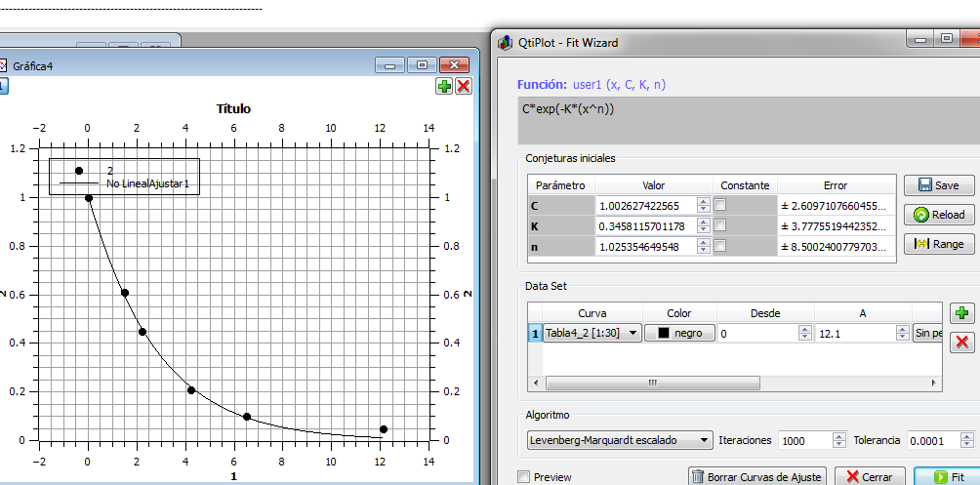
Task: Close the Gráfica4 window
Action: point(455,65)
